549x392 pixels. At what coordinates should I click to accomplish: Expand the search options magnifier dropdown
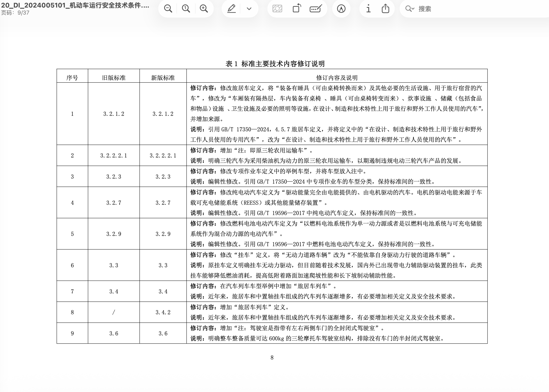(409, 9)
